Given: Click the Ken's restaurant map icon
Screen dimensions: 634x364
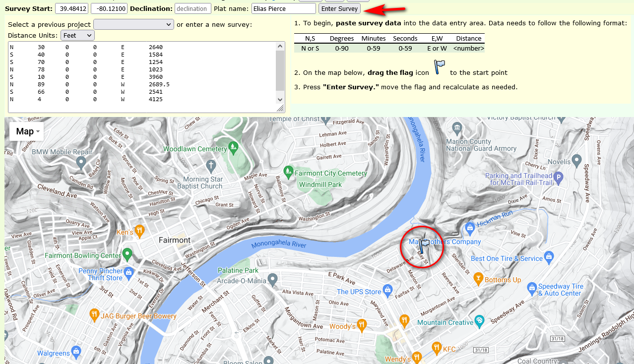Looking at the screenshot, I should pos(140,231).
